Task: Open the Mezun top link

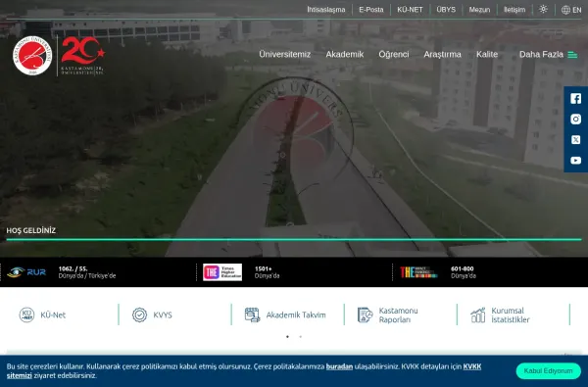Action: click(479, 10)
